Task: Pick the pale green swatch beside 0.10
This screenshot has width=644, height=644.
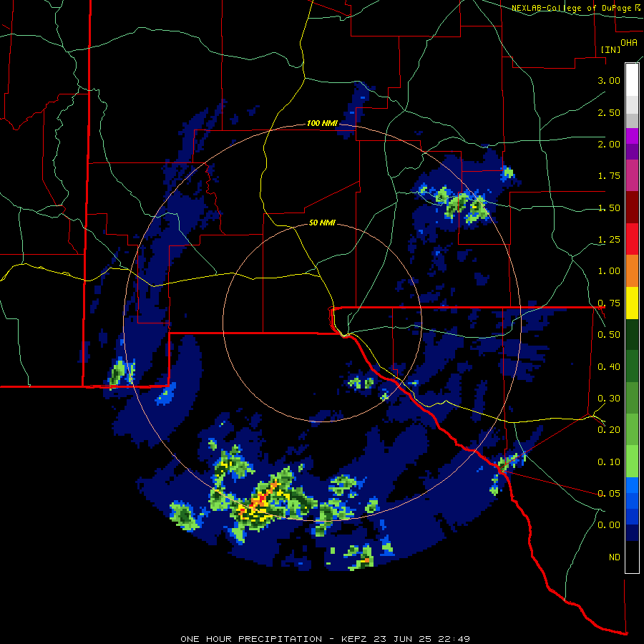Action: point(632,462)
